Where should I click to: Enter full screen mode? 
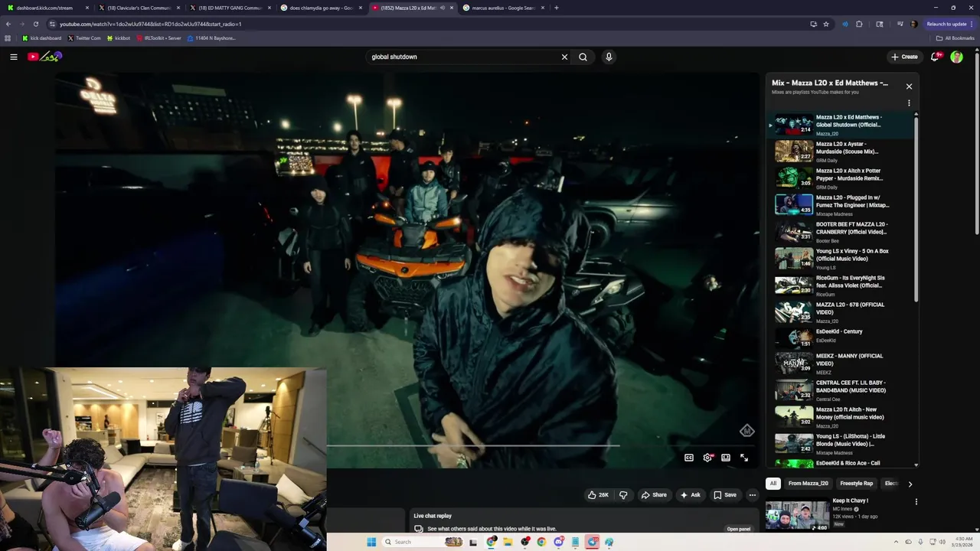pos(744,458)
